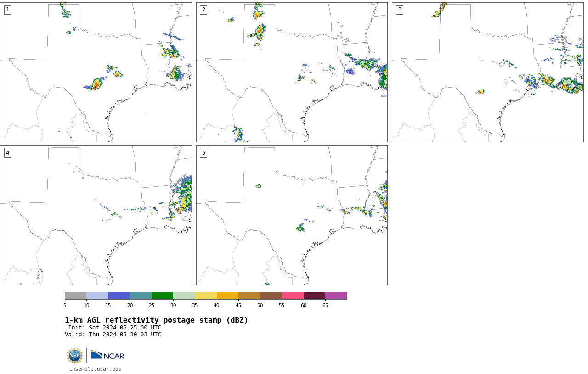The height and width of the screenshot is (374, 588).
Task: Click the dark green 25-30 dBZ swatch
Action: click(162, 296)
